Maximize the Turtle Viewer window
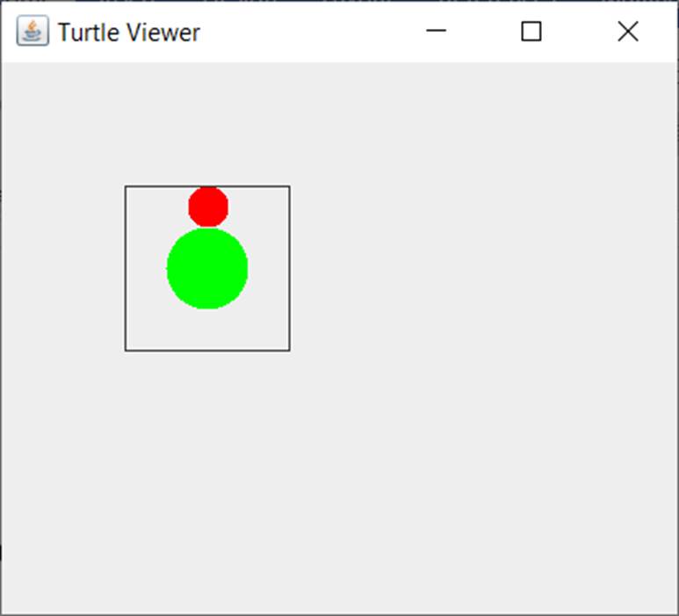 click(531, 32)
